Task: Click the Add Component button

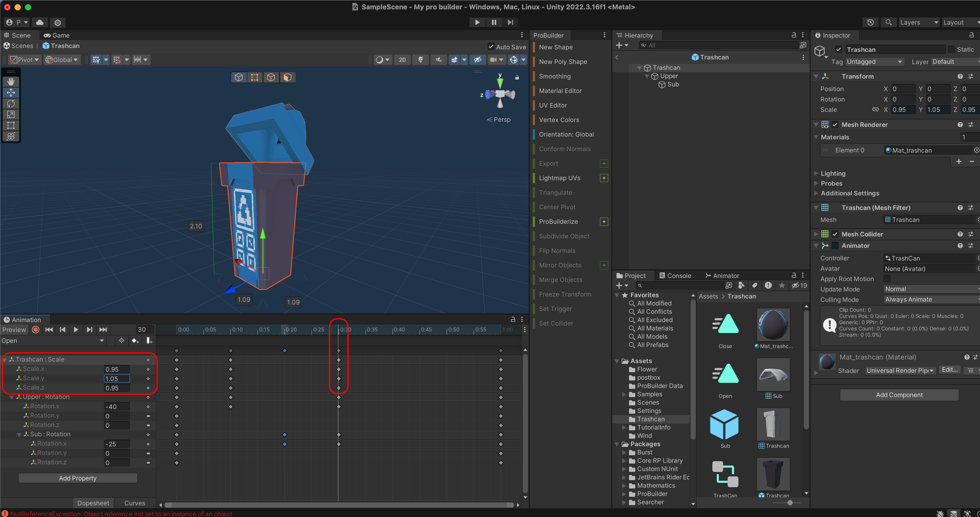Action: click(899, 394)
